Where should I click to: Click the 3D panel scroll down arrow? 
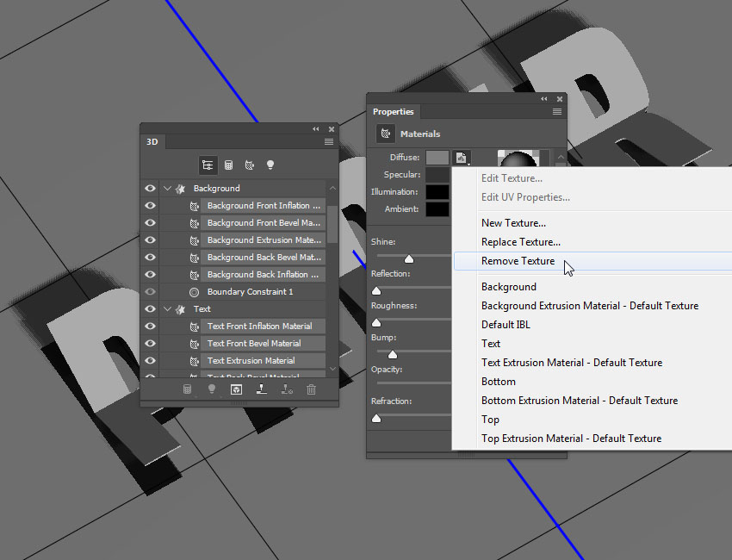pos(332,369)
